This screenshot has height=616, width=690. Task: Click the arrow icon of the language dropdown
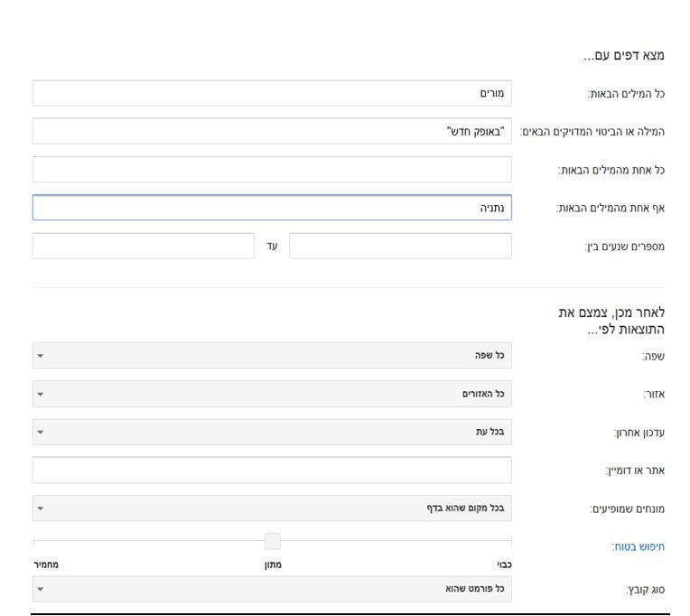(x=41, y=356)
